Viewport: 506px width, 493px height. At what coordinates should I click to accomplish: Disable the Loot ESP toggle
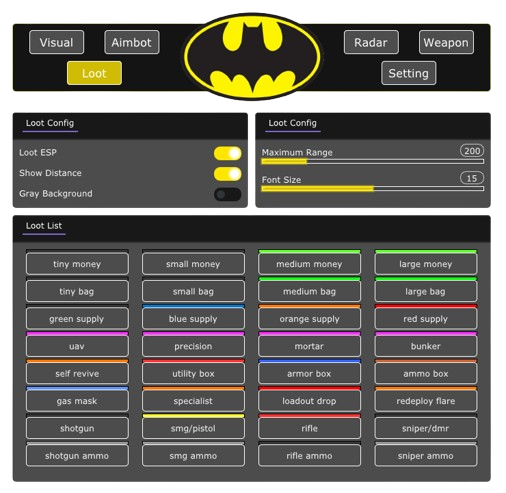pos(227,153)
